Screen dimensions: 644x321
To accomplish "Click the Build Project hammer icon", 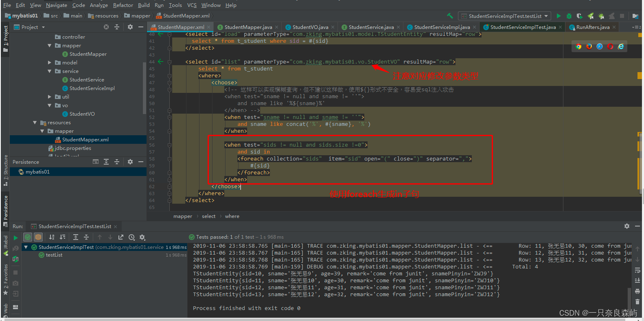I will (x=450, y=16).
